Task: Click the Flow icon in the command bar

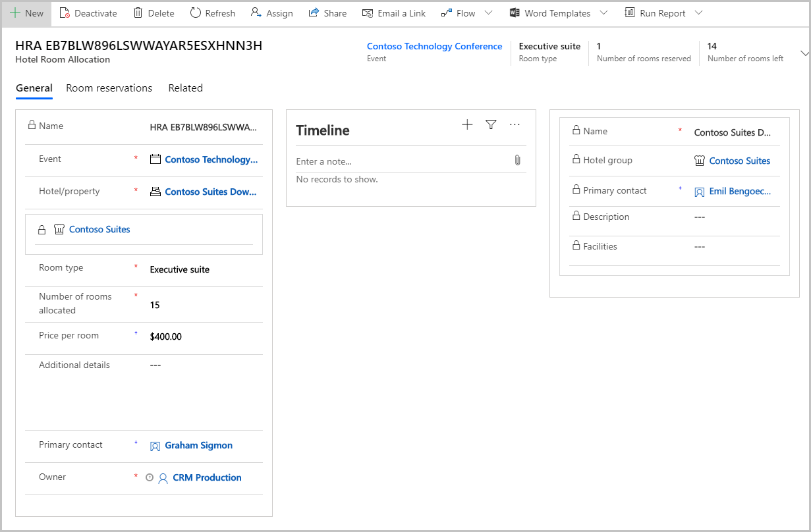Action: point(447,13)
